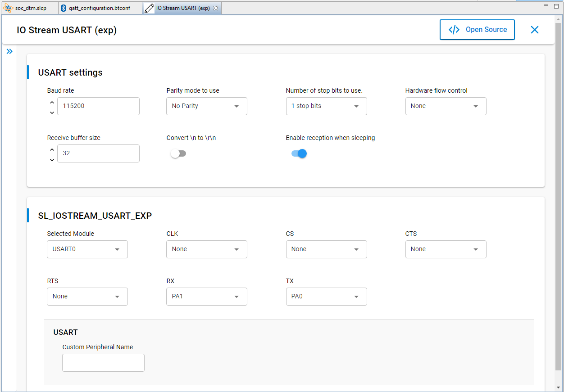The image size is (564, 392).
Task: Disable reception when sleeping
Action: click(299, 153)
